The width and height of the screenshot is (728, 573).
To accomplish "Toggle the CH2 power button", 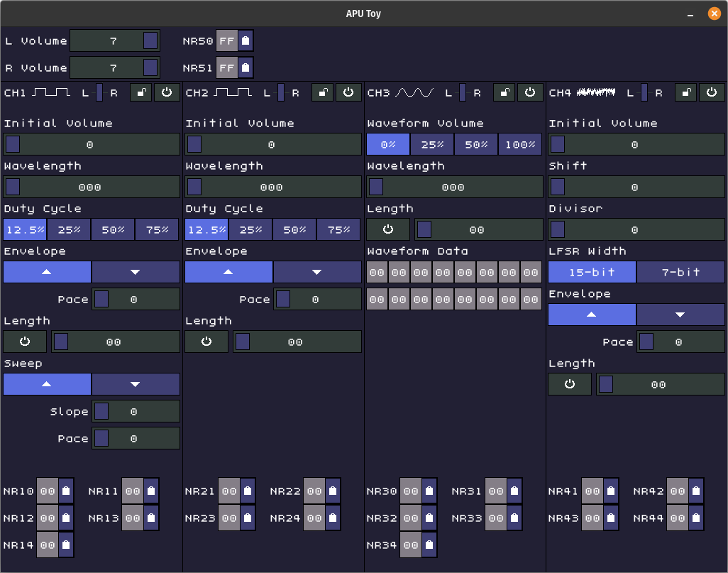I will click(x=348, y=92).
